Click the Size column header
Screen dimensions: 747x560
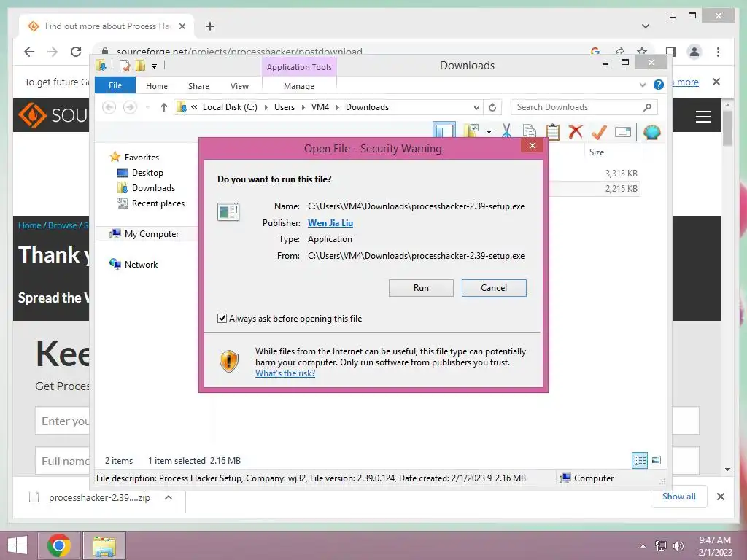coord(597,152)
